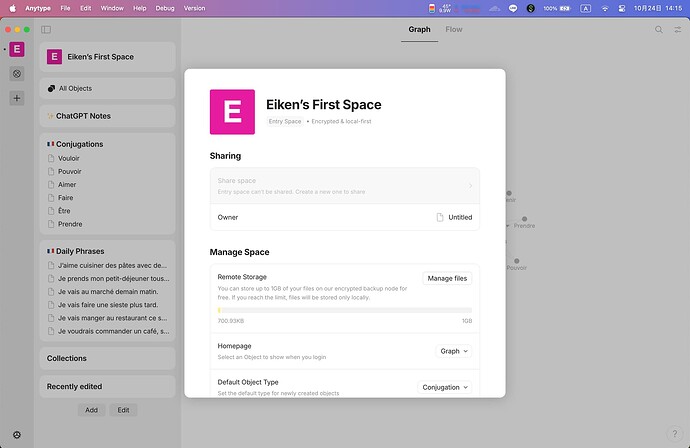Image resolution: width=690 pixels, height=448 pixels.
Task: Open the All Objects widget
Action: tap(107, 88)
